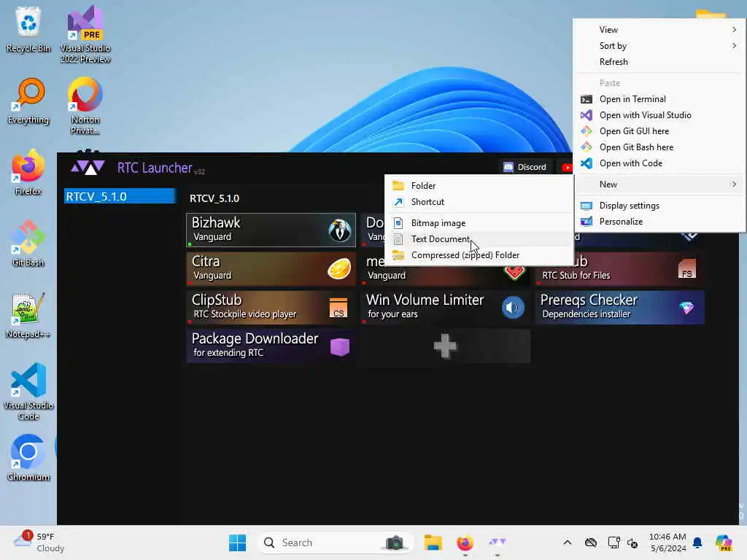Create a new Folder
Screen dimensions: 747x560
pyautogui.click(x=479, y=186)
